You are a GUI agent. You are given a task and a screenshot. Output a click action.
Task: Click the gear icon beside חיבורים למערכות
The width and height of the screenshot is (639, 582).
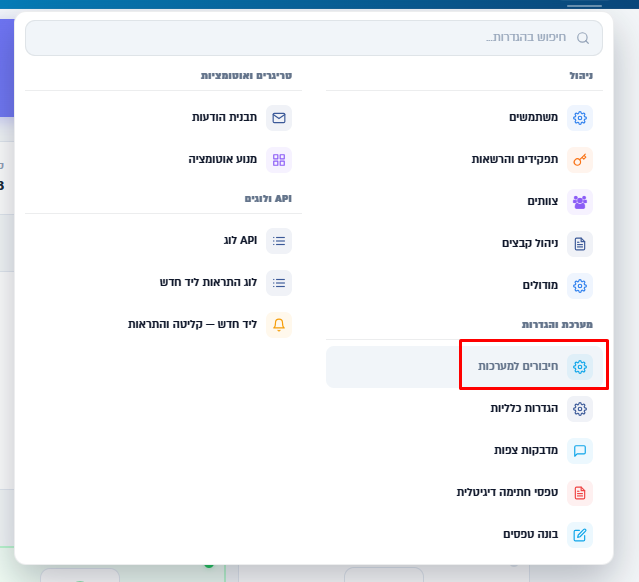point(580,367)
